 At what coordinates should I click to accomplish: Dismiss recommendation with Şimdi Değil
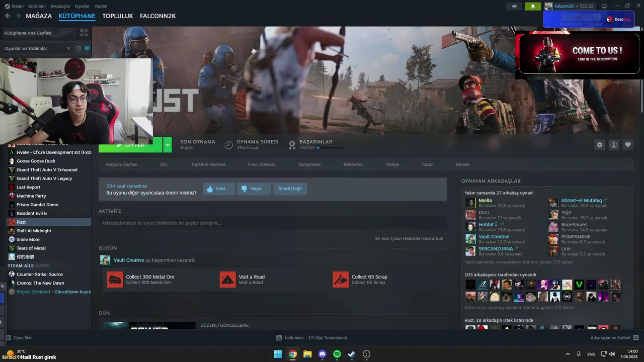tap(290, 189)
